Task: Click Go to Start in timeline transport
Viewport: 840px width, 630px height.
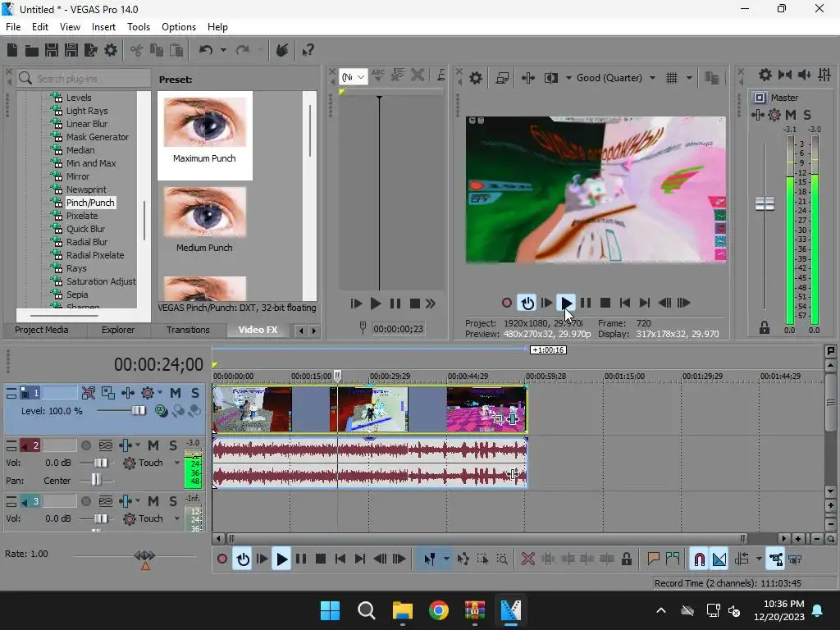Action: (340, 559)
